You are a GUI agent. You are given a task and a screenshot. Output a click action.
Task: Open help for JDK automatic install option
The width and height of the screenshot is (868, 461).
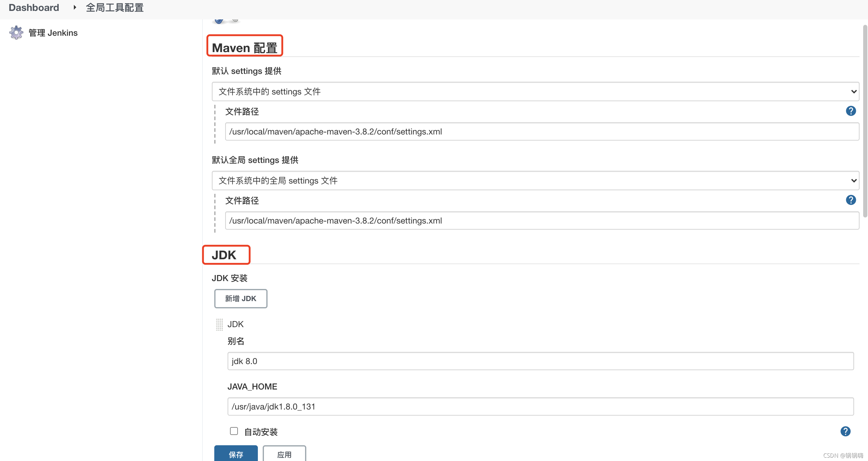[845, 431]
